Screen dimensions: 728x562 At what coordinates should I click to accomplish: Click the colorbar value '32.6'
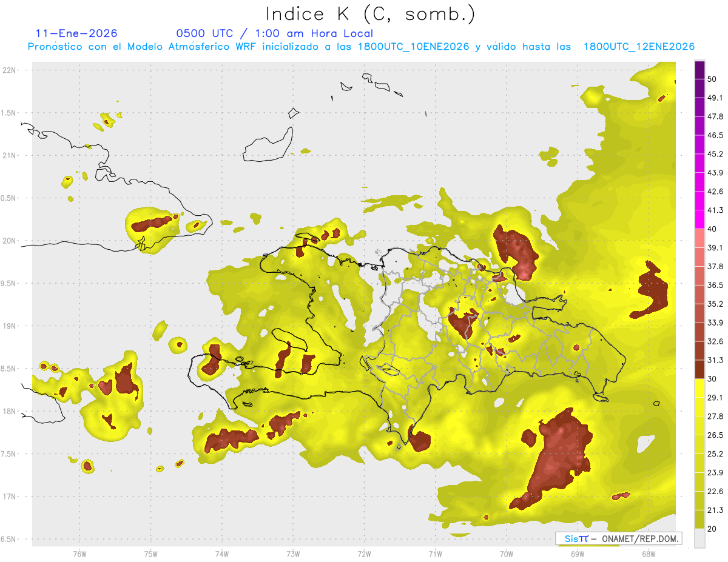tap(715, 341)
